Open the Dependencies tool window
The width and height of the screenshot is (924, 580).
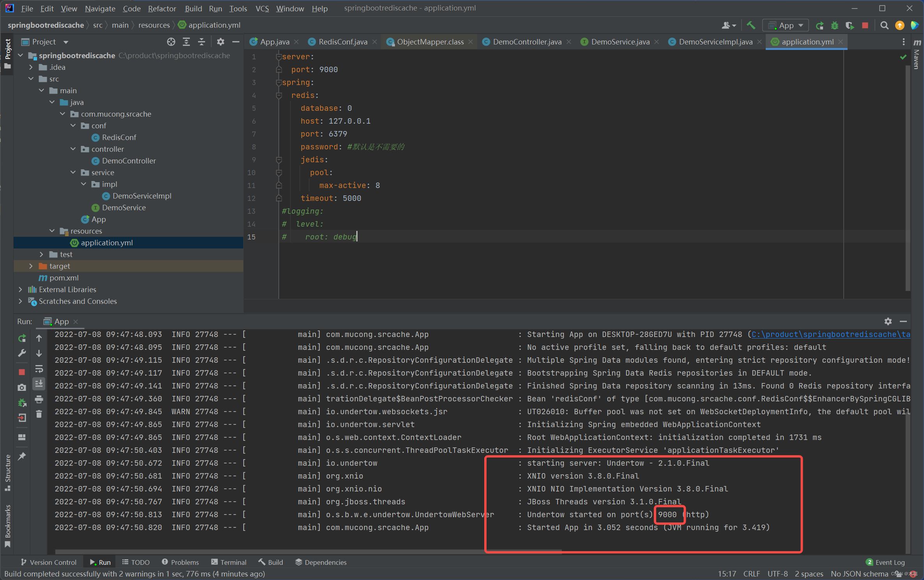(x=321, y=562)
